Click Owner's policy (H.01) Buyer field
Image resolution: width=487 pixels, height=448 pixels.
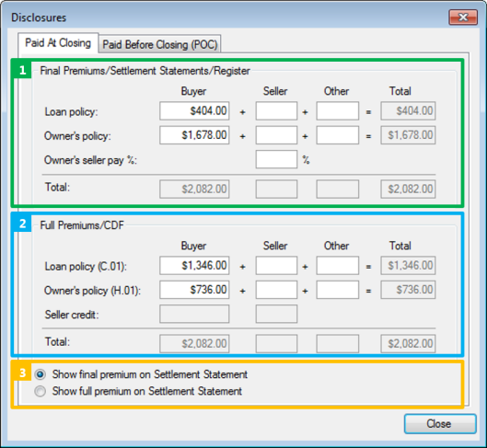pyautogui.click(x=194, y=290)
